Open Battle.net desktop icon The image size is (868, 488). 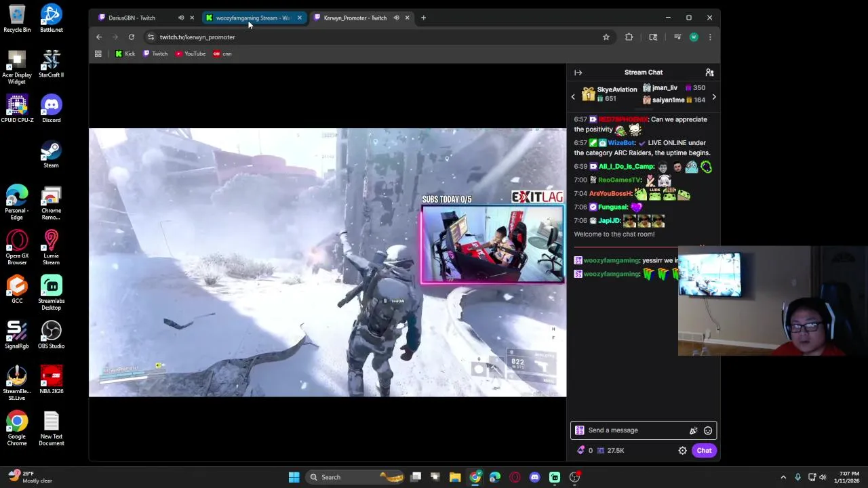tap(51, 19)
